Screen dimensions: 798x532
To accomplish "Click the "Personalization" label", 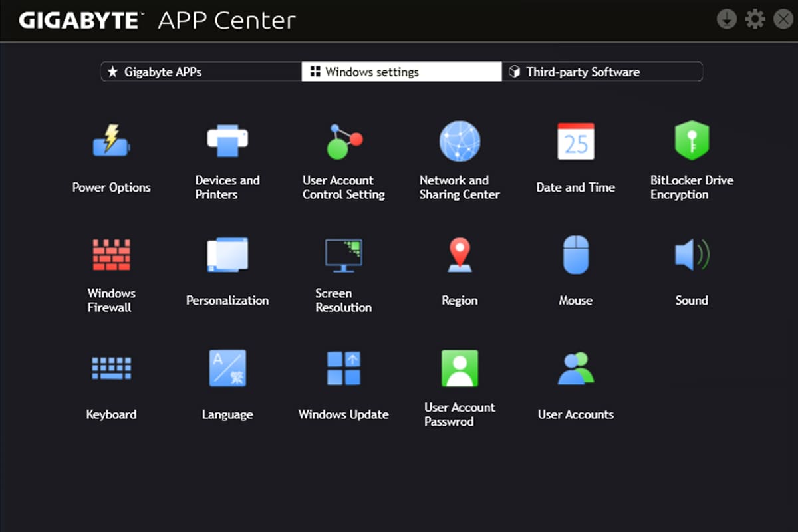I will coord(227,301).
